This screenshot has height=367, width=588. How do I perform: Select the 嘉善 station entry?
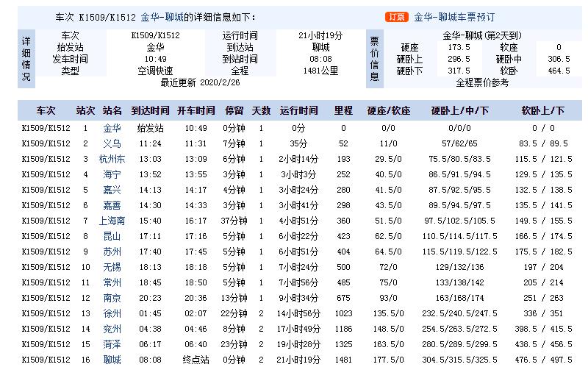(112, 205)
